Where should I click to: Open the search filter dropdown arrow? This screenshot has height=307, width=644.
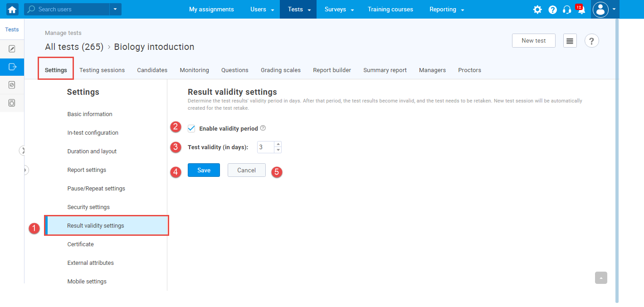pos(115,9)
